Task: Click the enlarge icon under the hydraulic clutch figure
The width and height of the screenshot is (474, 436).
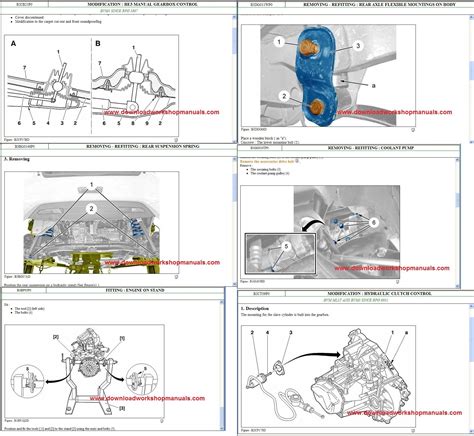Action: click(413, 431)
